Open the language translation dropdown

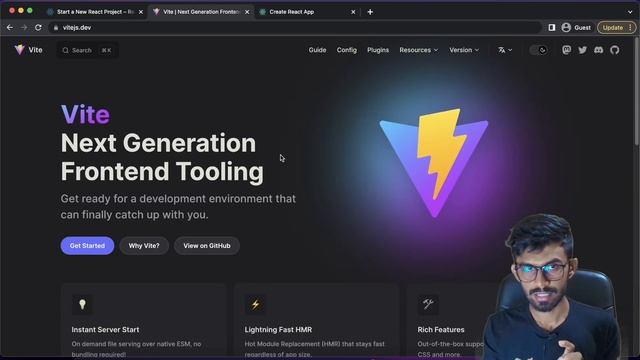pyautogui.click(x=505, y=50)
